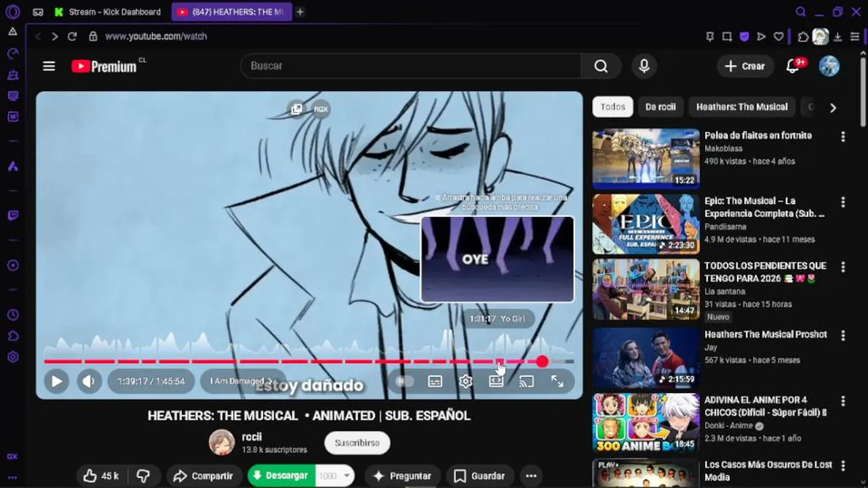Image resolution: width=868 pixels, height=488 pixels.
Task: Cast video to a device
Action: 526,382
